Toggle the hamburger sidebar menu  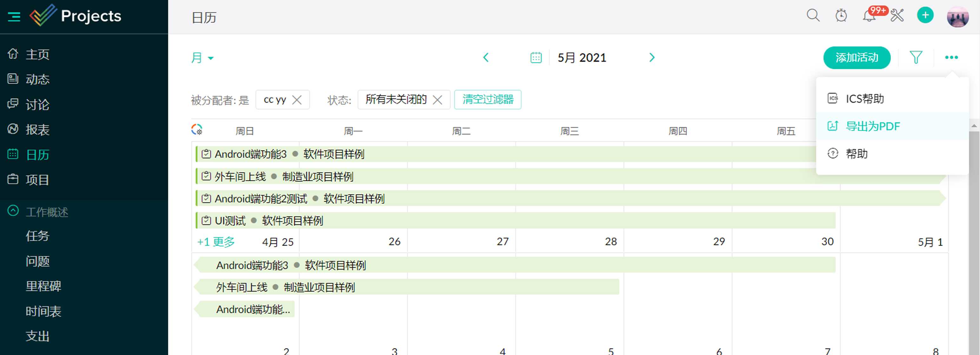pos(14,16)
